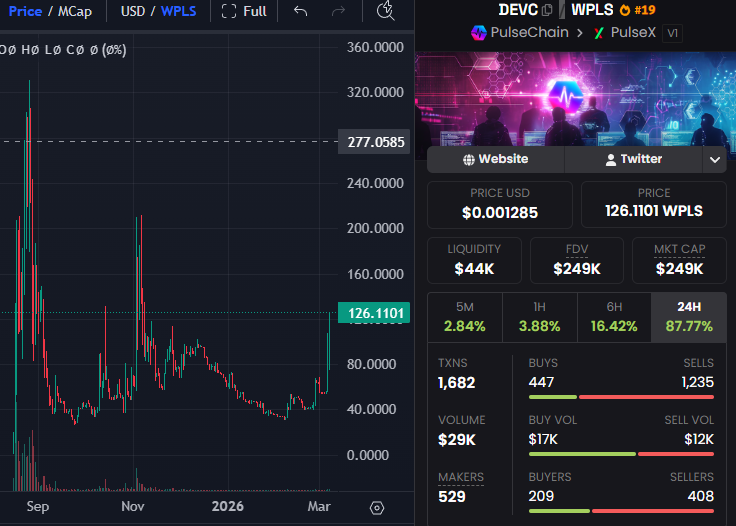Click the MKT CAP $249K box
The image size is (736, 526).
click(679, 260)
